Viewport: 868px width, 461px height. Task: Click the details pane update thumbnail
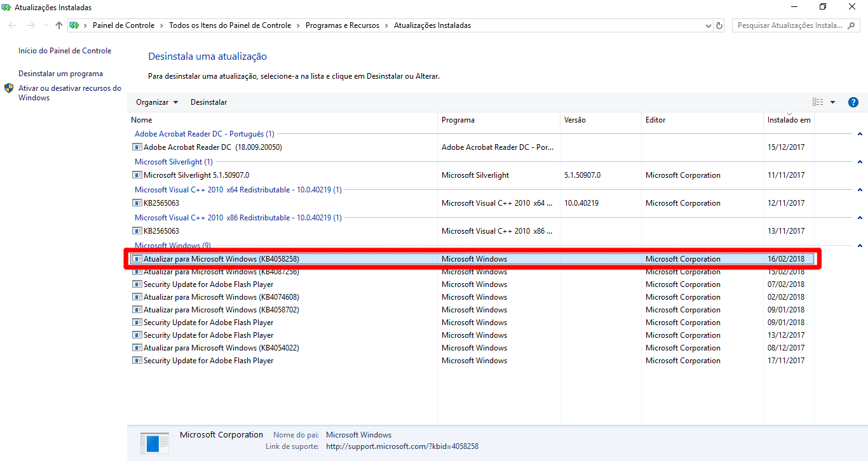[x=154, y=443]
